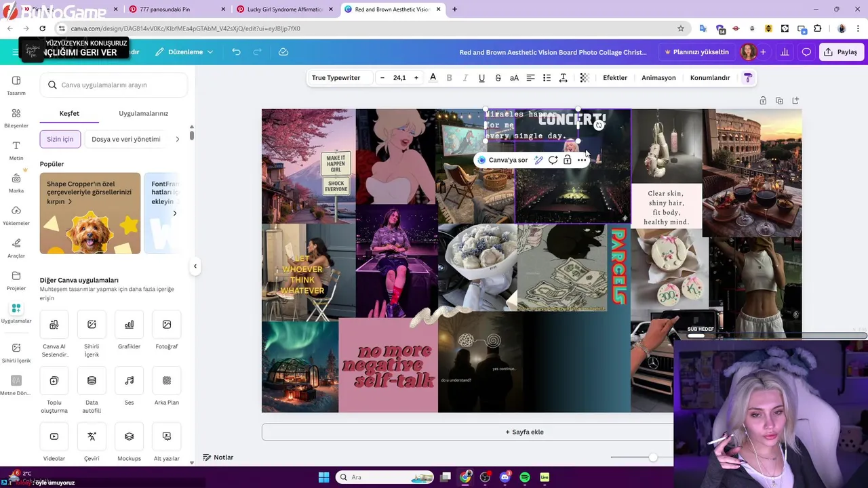Toggle italic formatting
The image size is (868, 488).
pos(465,77)
